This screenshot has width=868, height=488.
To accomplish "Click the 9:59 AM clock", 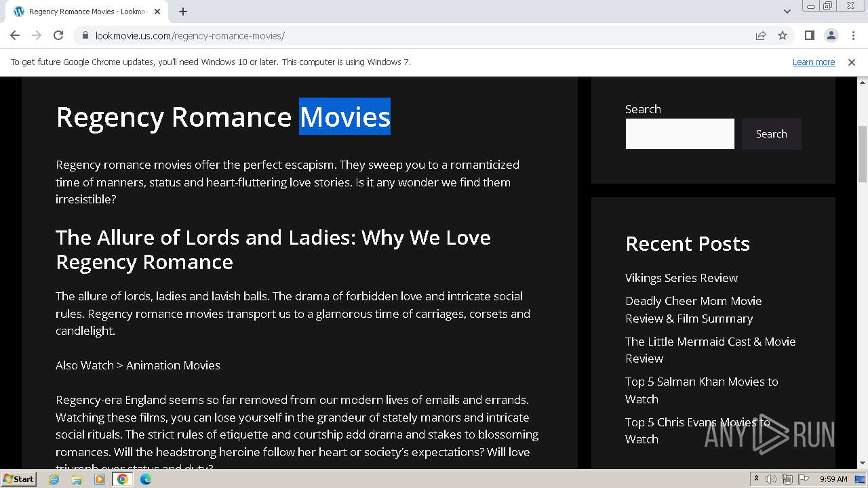I will click(x=833, y=479).
